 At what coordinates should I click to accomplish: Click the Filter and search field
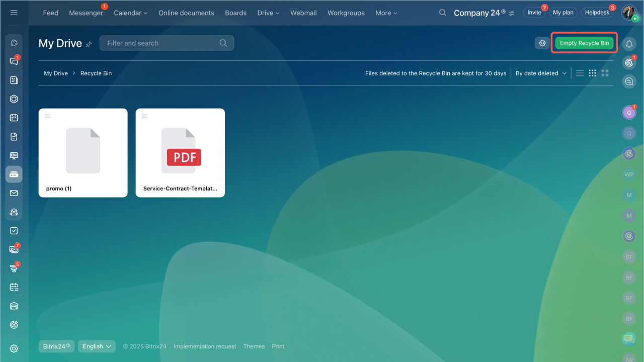click(x=161, y=43)
